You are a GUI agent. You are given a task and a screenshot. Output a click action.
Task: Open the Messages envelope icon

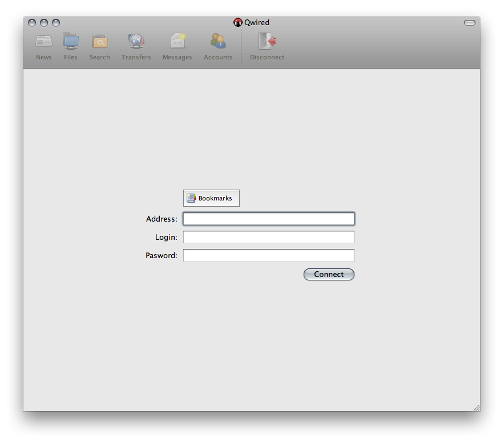pos(178,41)
